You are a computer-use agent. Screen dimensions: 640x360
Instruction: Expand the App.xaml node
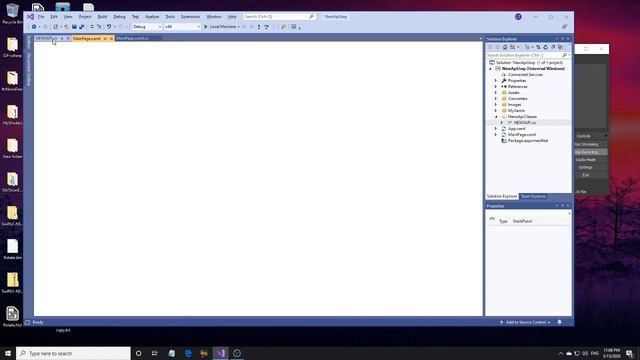coord(496,129)
